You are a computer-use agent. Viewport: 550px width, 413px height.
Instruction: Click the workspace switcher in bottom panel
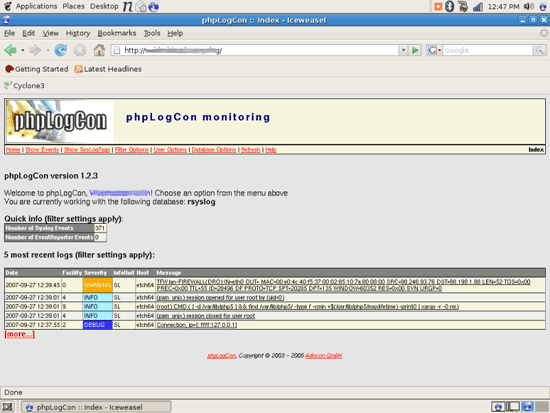coord(519,407)
